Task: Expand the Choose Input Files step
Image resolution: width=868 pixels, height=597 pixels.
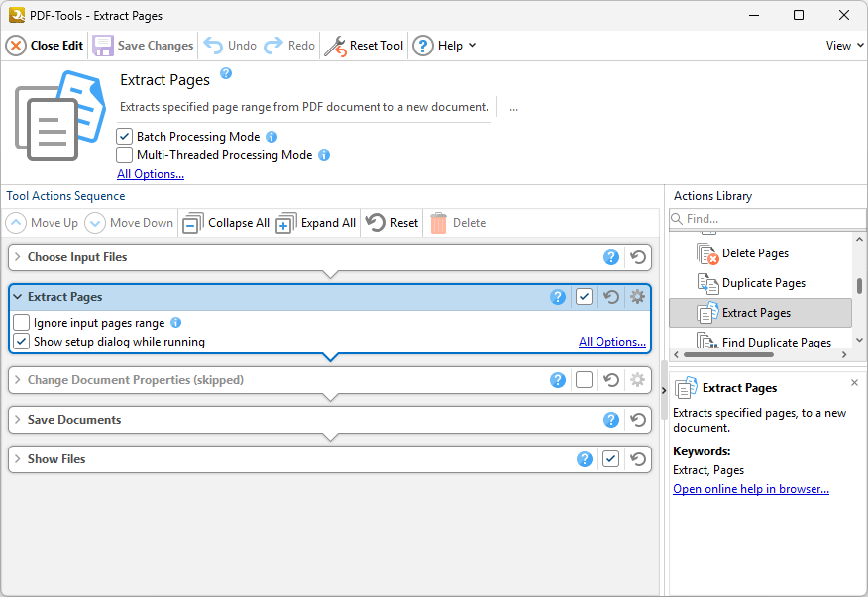Action: pyautogui.click(x=18, y=257)
